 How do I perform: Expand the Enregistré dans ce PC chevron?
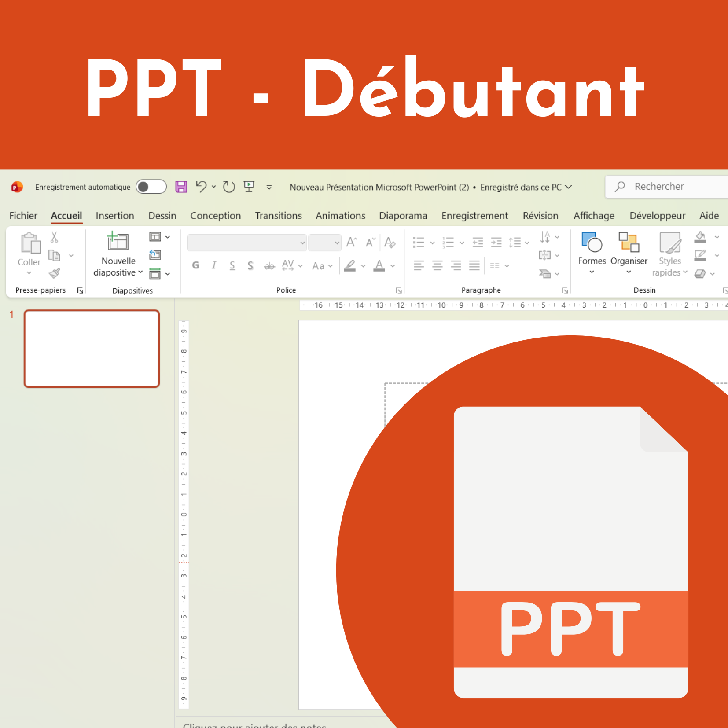[569, 187]
